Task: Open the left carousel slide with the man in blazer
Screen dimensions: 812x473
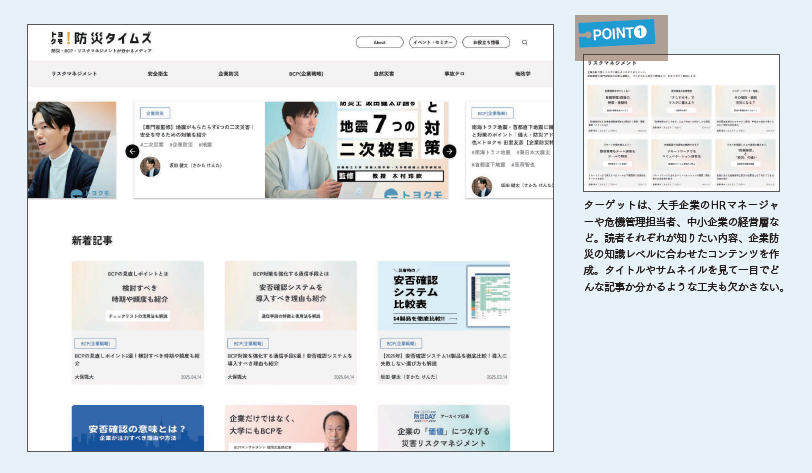Action: pos(72,150)
